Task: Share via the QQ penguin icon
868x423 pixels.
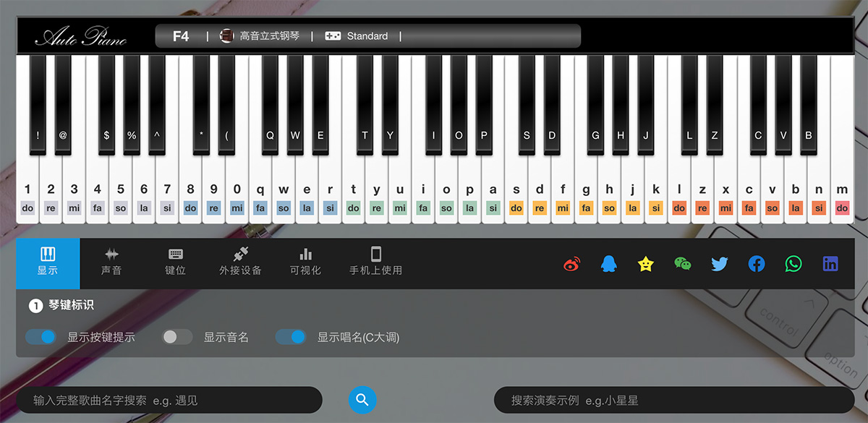Action: (x=609, y=264)
